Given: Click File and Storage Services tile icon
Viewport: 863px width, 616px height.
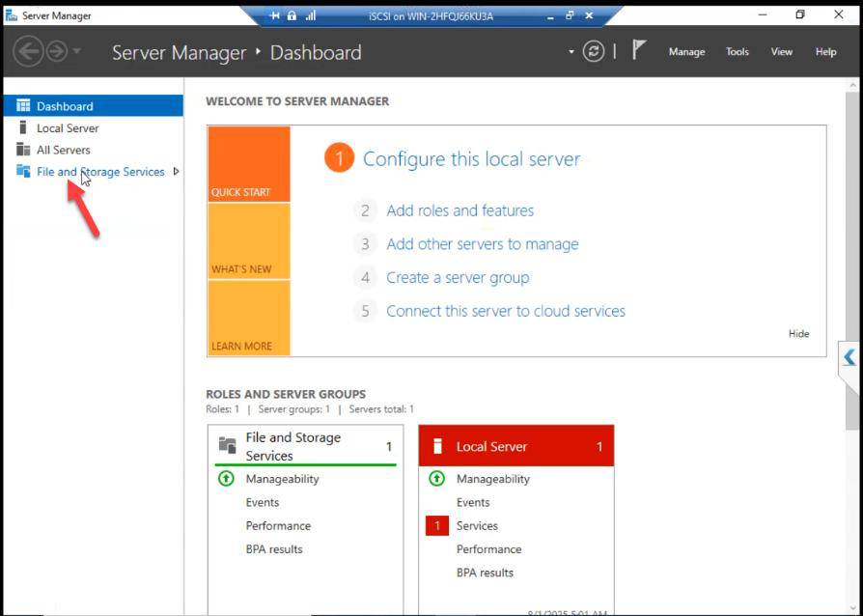Looking at the screenshot, I should pyautogui.click(x=227, y=444).
